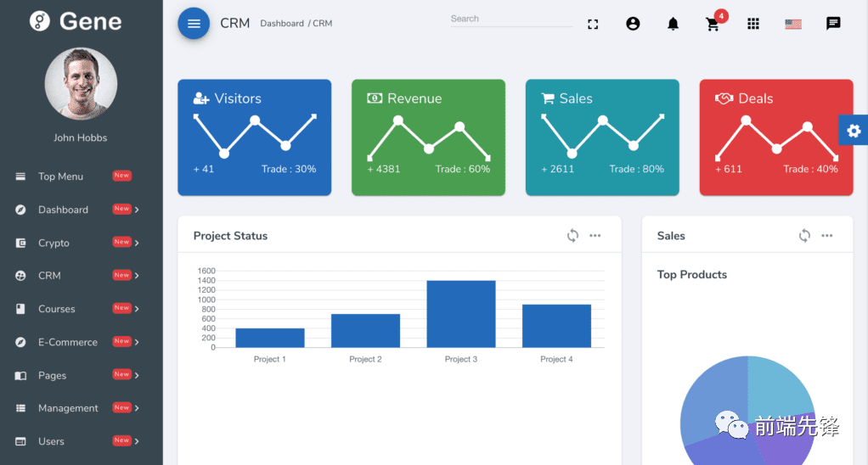Click the Gene logo icon
Screen dimensions: 868x465
tap(40, 21)
